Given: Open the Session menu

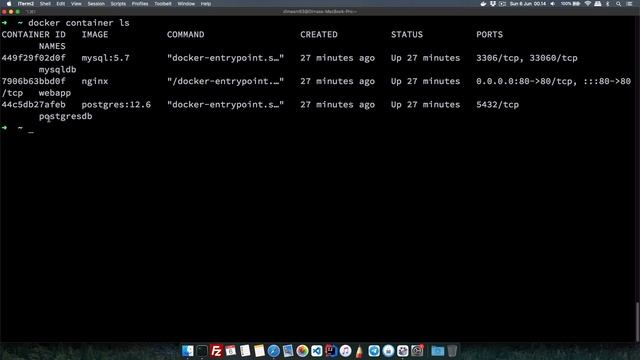Looking at the screenshot, I should pos(96,4).
